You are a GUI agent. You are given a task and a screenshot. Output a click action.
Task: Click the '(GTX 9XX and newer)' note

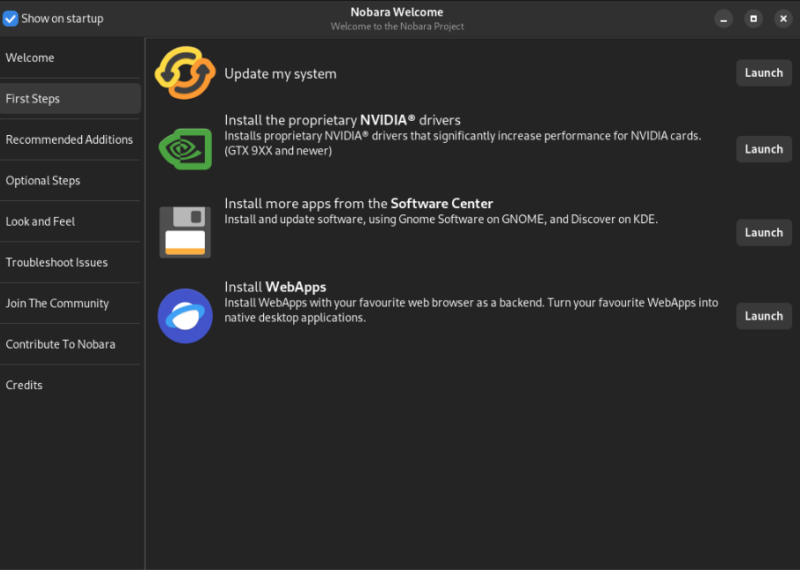[278, 151]
